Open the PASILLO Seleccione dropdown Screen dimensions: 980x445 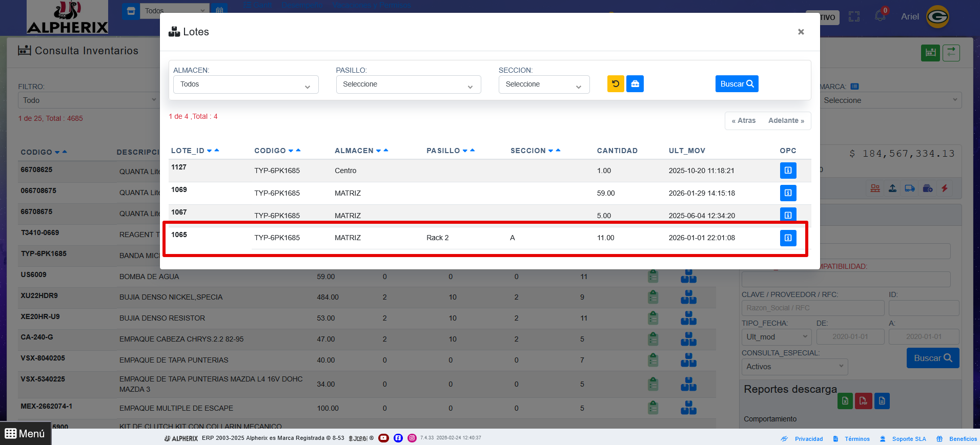[408, 84]
